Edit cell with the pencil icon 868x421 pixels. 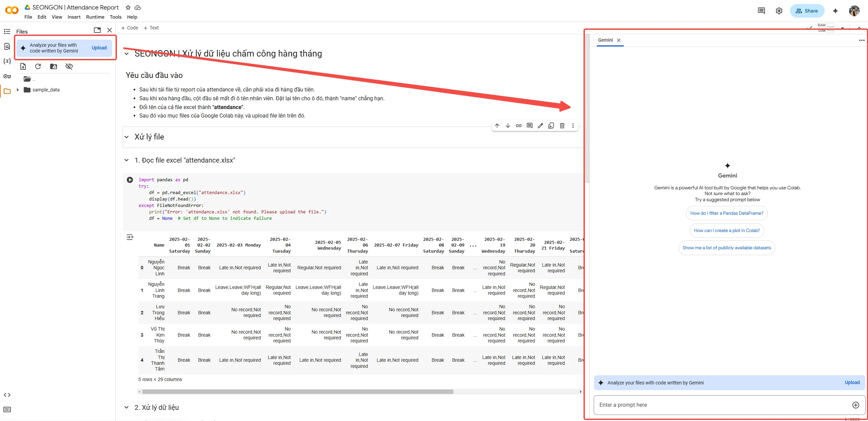(540, 126)
